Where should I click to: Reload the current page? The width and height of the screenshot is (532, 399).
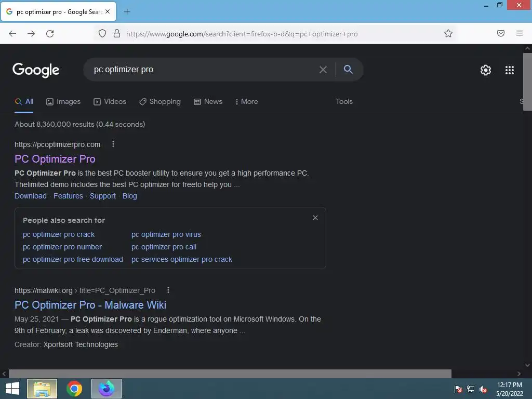click(50, 34)
